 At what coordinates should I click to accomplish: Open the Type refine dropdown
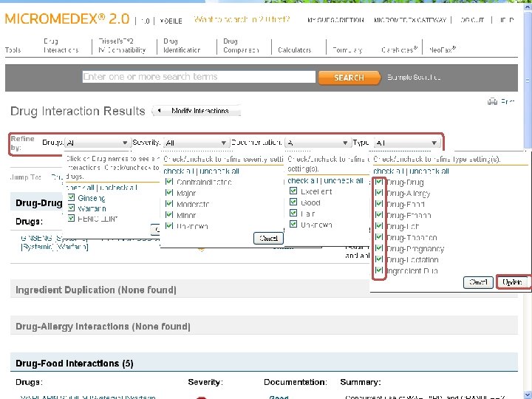tap(407, 143)
